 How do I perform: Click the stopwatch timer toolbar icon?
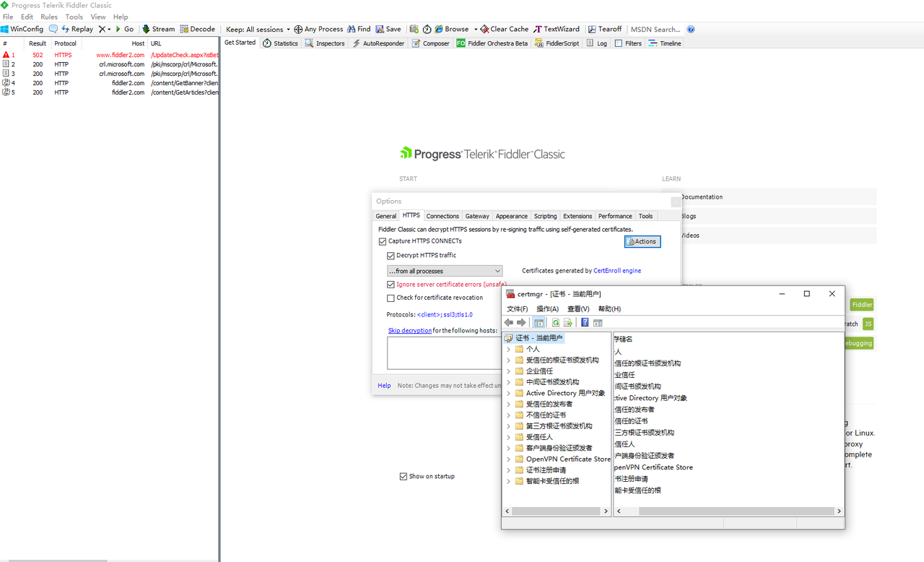427,30
